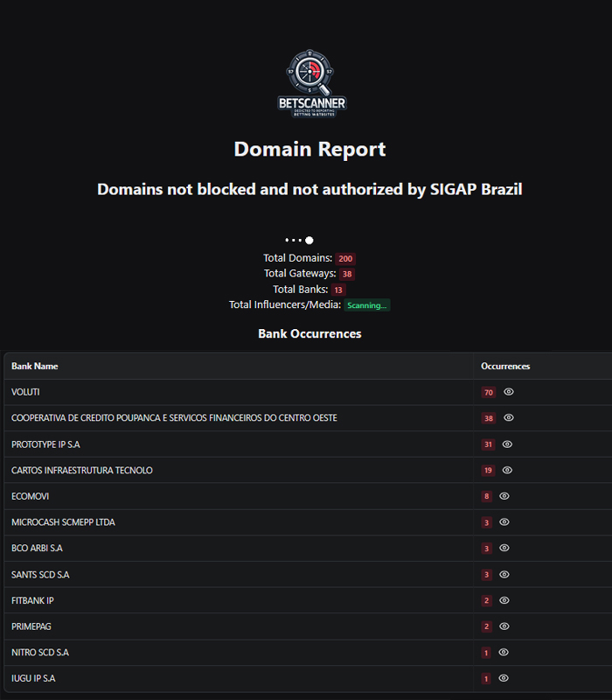Click the Bank Name column header
Image resolution: width=612 pixels, height=700 pixels.
coord(35,366)
